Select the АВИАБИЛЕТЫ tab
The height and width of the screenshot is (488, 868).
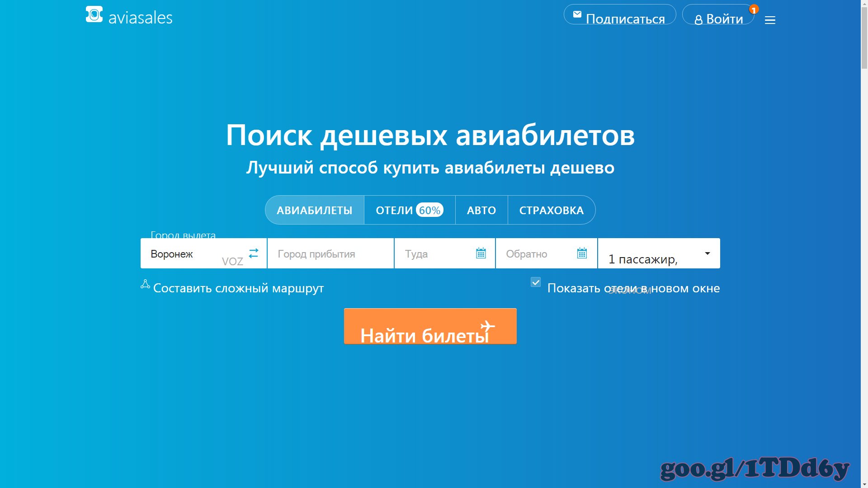pyautogui.click(x=314, y=210)
